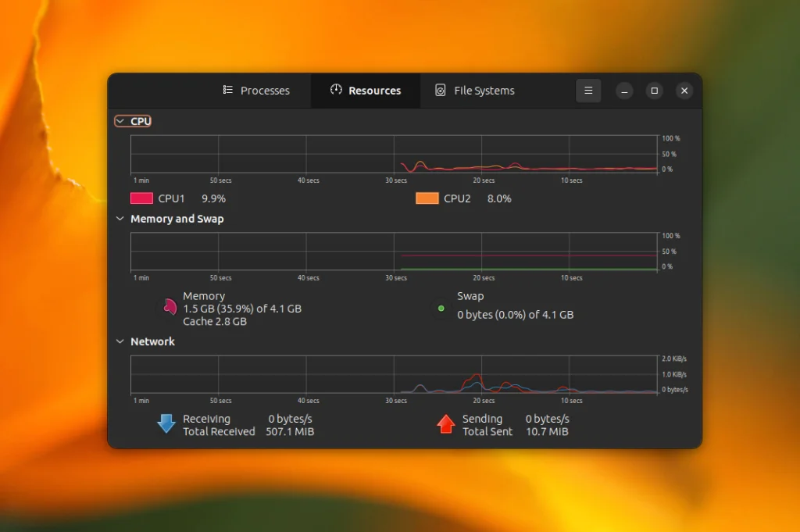Click the green Swap indicator dot

(x=441, y=308)
